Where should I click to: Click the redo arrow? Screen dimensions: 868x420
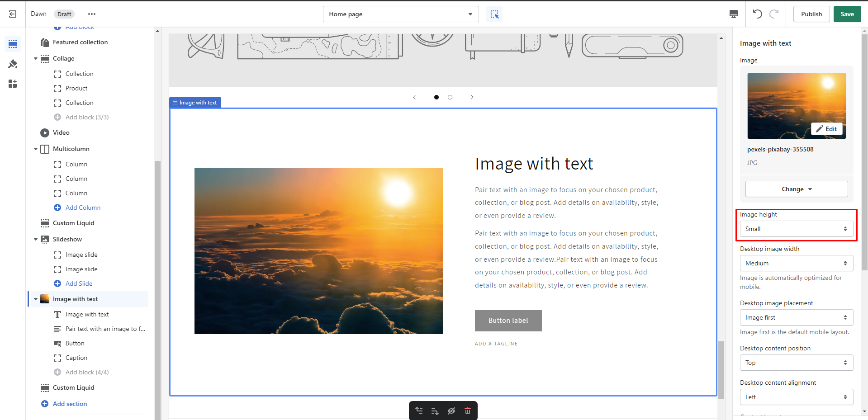(x=774, y=14)
